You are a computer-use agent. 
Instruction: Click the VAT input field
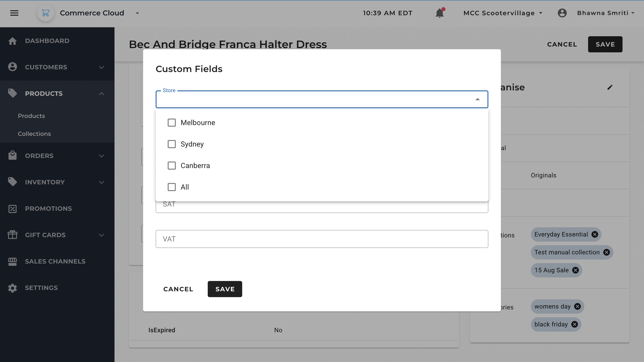pyautogui.click(x=322, y=239)
